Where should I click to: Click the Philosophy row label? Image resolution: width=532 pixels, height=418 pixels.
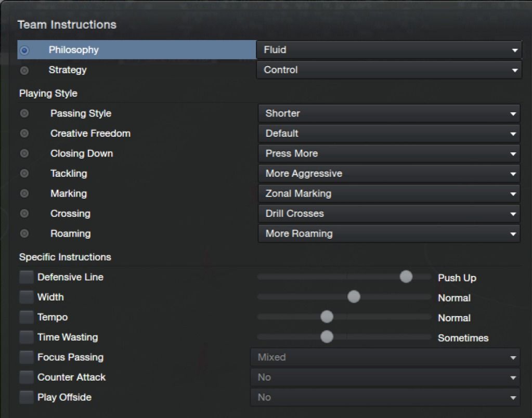(74, 50)
